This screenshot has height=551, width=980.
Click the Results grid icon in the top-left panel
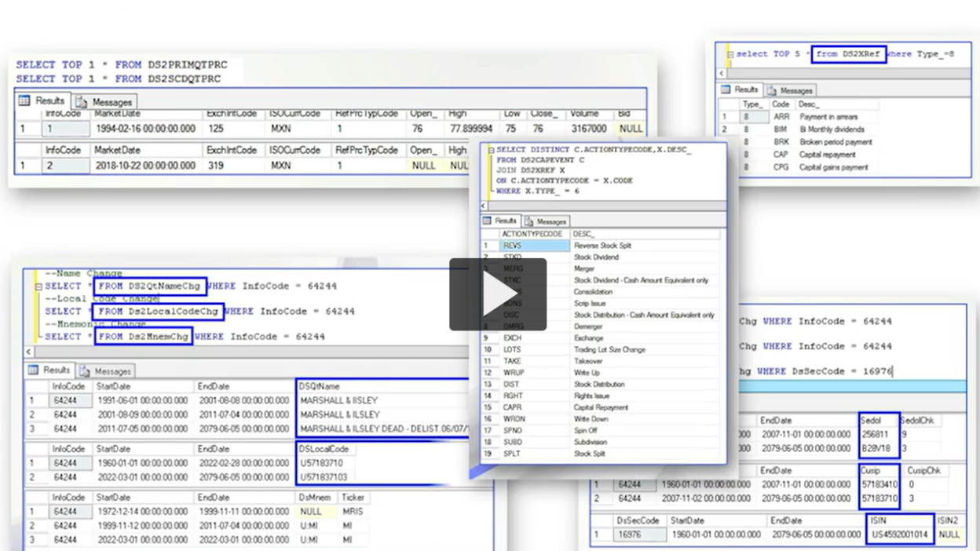(24, 101)
